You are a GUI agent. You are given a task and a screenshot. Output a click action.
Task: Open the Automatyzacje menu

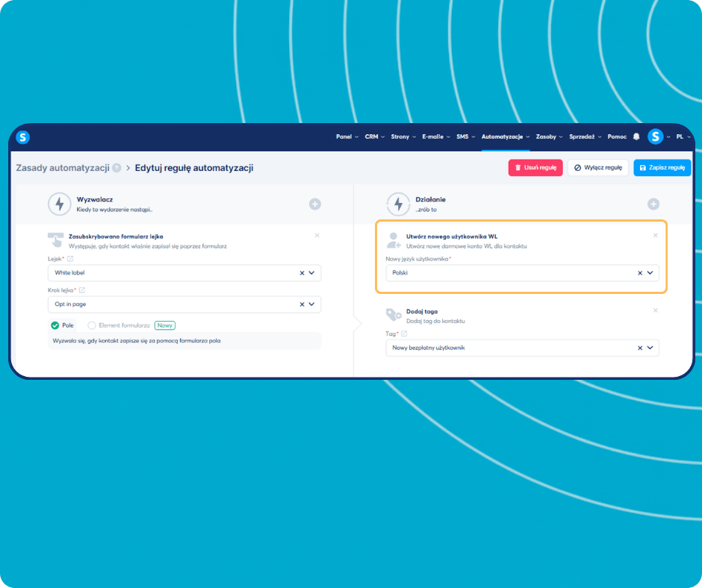click(x=506, y=137)
